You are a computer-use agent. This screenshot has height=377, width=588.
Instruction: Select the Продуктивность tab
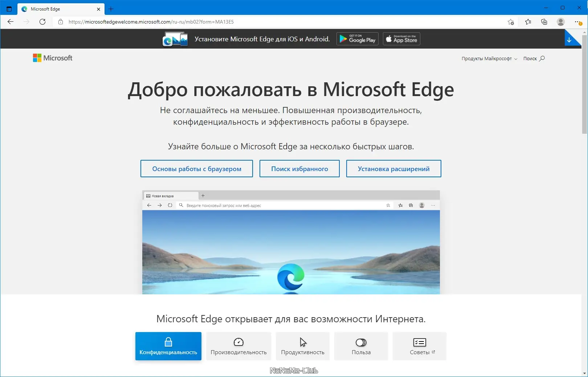303,346
